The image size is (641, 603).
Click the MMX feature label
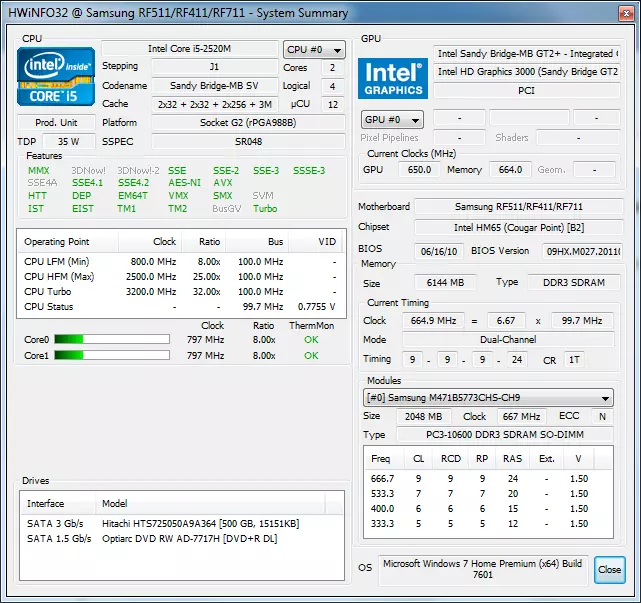pyautogui.click(x=38, y=170)
